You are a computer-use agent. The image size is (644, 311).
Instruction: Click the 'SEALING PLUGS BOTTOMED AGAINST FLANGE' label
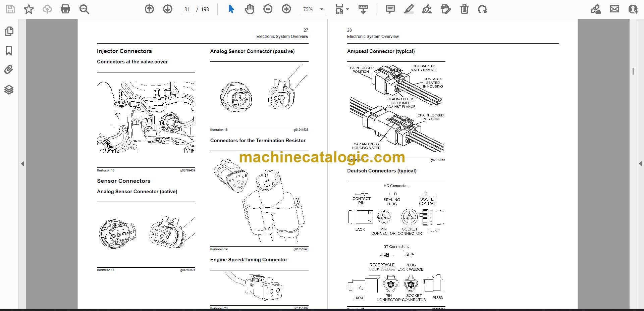(x=401, y=103)
